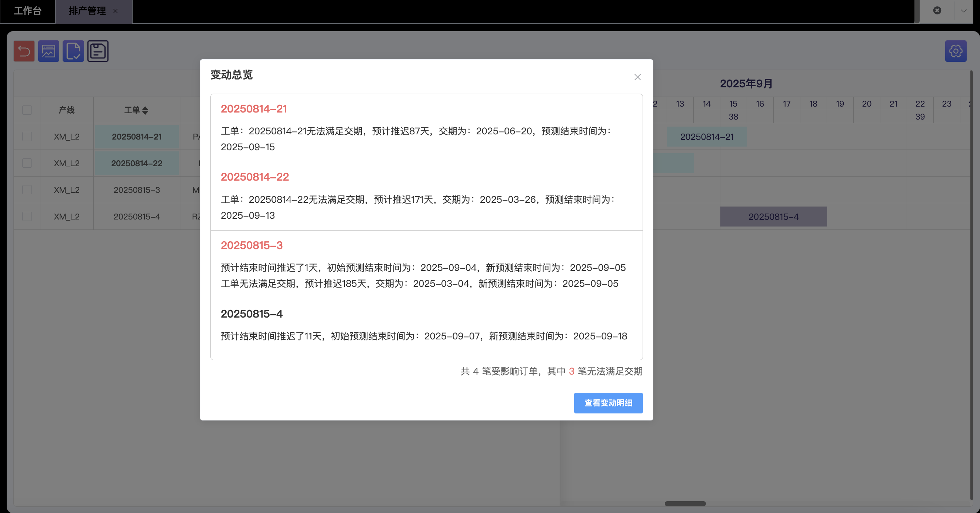Click the red undo/back arrow icon
Viewport: 980px width, 513px height.
coord(24,51)
